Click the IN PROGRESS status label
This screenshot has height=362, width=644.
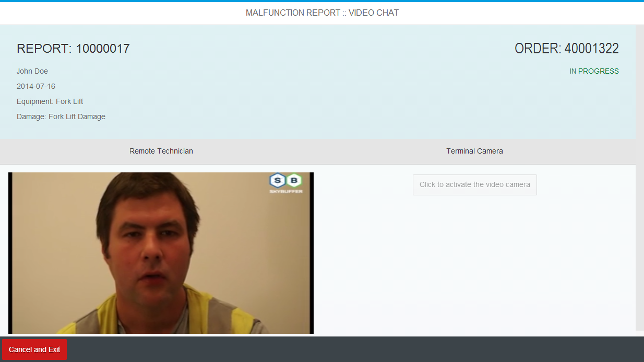click(594, 71)
